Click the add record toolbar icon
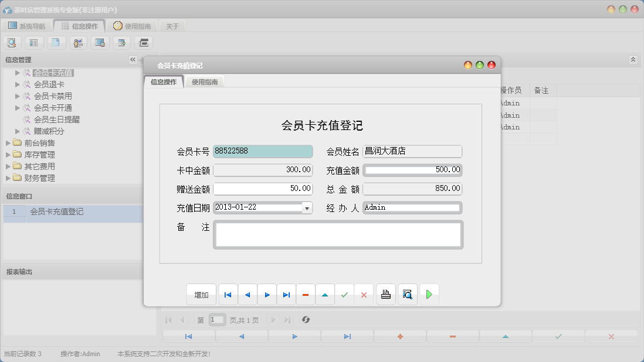This screenshot has width=644, height=362. (122, 42)
